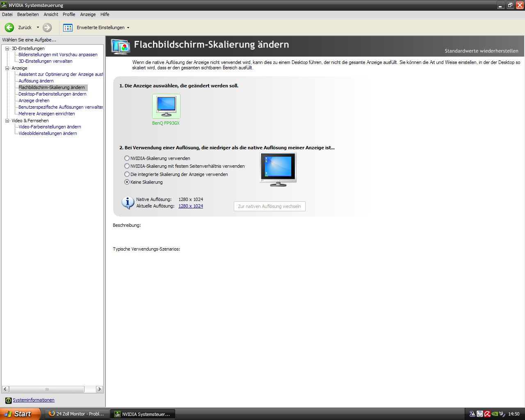Image resolution: width=525 pixels, height=420 pixels.
Task: Select the BenQ FP93GX monitor icon
Action: click(x=166, y=106)
